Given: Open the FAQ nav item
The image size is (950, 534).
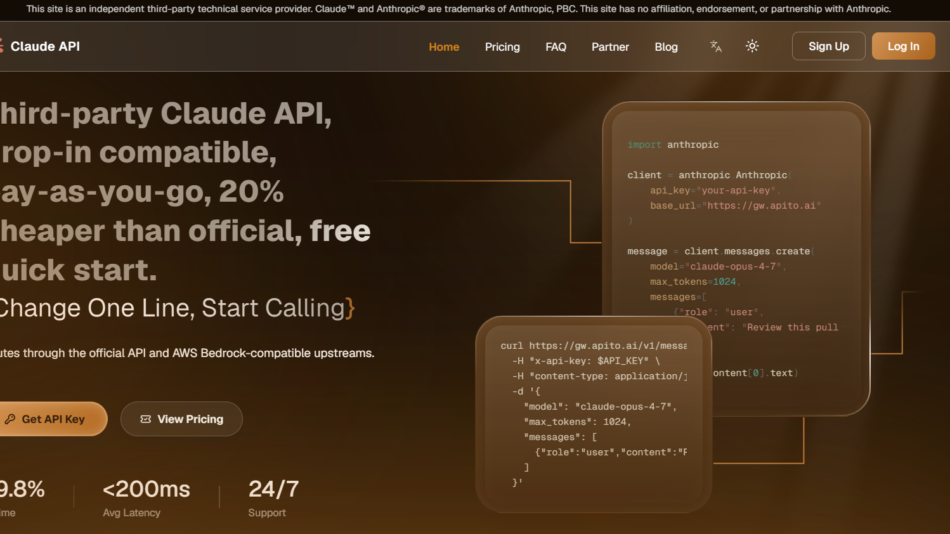Looking at the screenshot, I should [556, 47].
